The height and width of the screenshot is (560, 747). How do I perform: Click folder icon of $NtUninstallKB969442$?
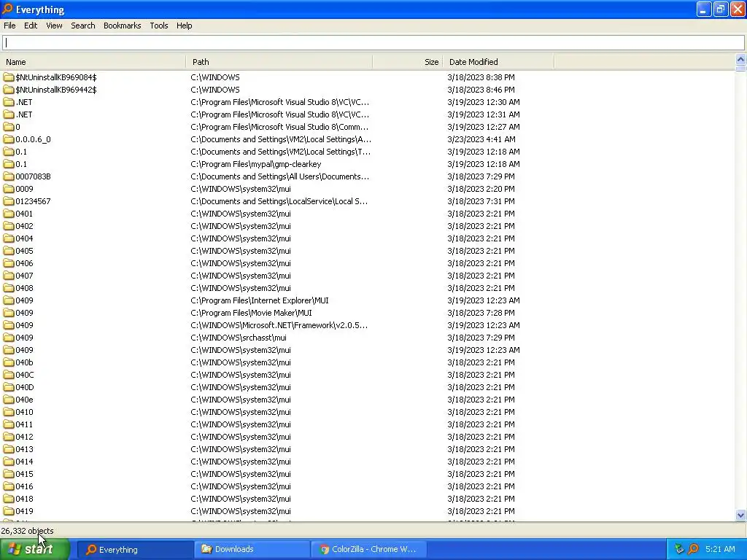(x=9, y=90)
